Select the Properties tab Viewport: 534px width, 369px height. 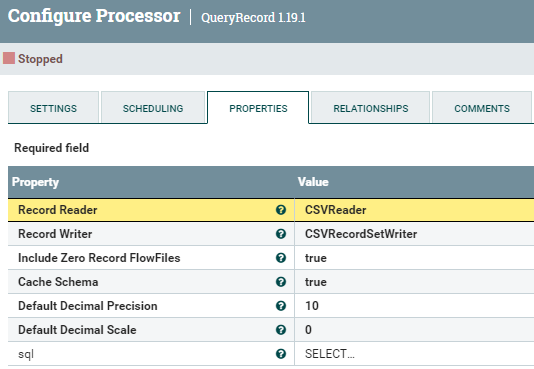tap(258, 108)
